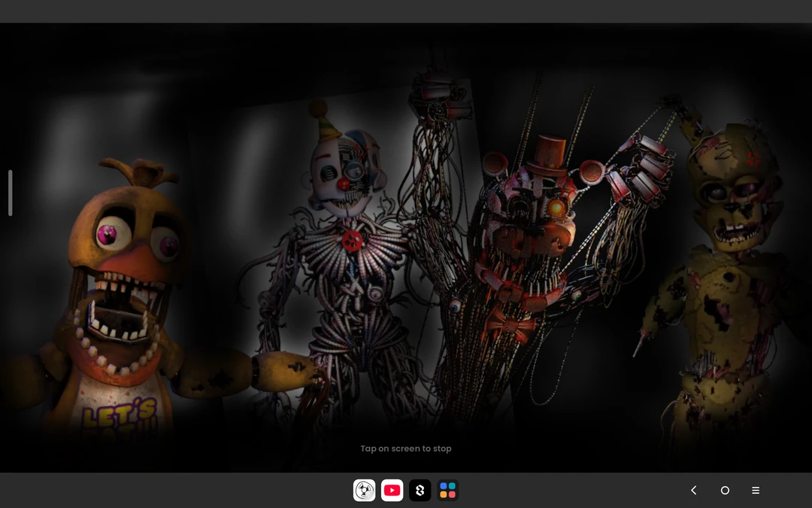Image resolution: width=812 pixels, height=508 pixels.
Task: Open the four-colored-dots app drawer icon
Action: (447, 491)
